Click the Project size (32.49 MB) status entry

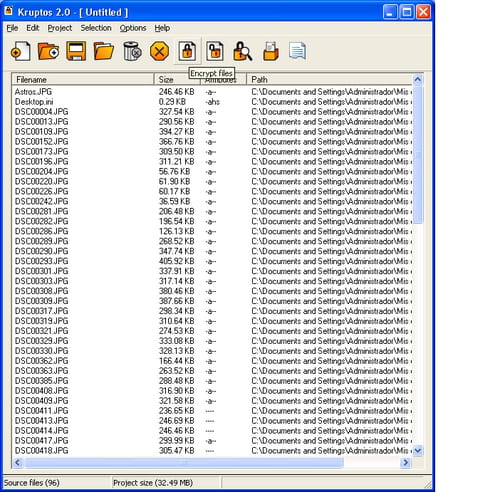point(153,483)
